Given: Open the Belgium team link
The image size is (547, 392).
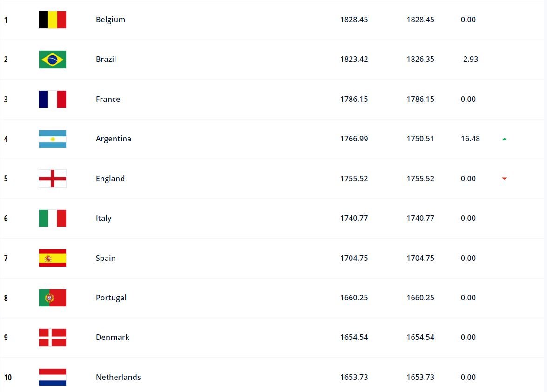Looking at the screenshot, I should pyautogui.click(x=110, y=20).
